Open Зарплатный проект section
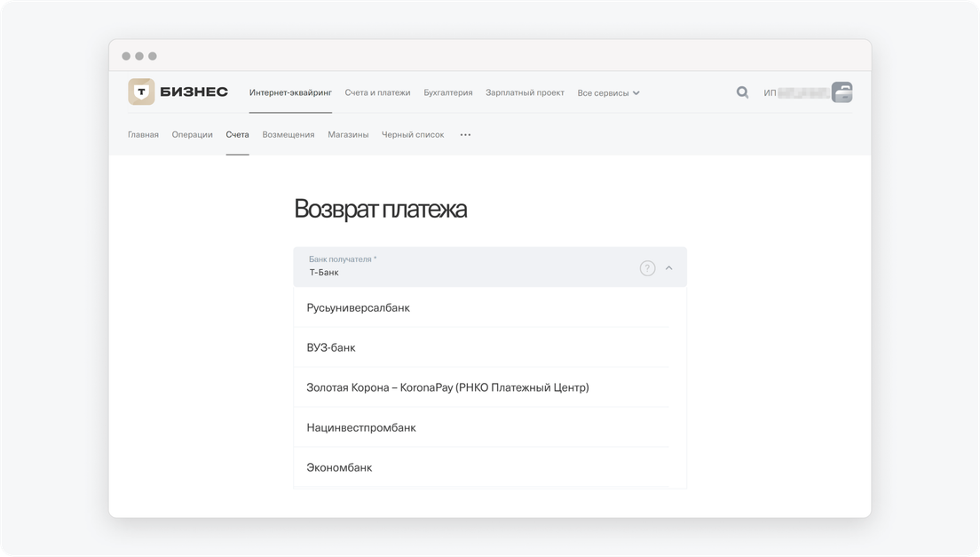This screenshot has height=557, width=980. (x=525, y=92)
